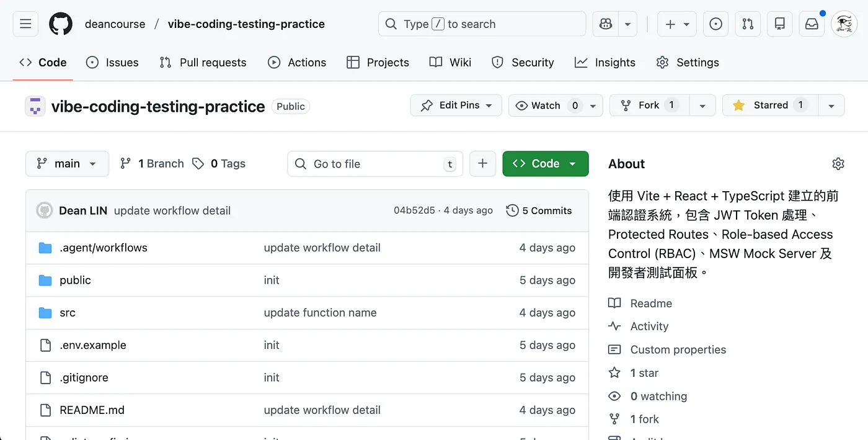Open the src folder
This screenshot has height=440, width=868.
pos(68,313)
